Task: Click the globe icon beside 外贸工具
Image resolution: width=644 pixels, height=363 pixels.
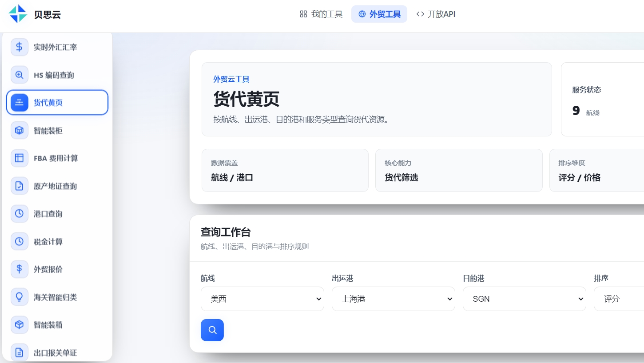Action: coord(362,14)
